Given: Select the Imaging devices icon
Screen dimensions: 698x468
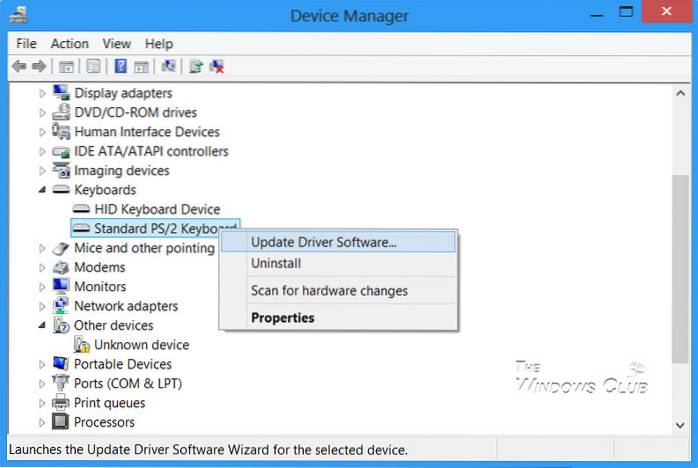Looking at the screenshot, I should [61, 170].
